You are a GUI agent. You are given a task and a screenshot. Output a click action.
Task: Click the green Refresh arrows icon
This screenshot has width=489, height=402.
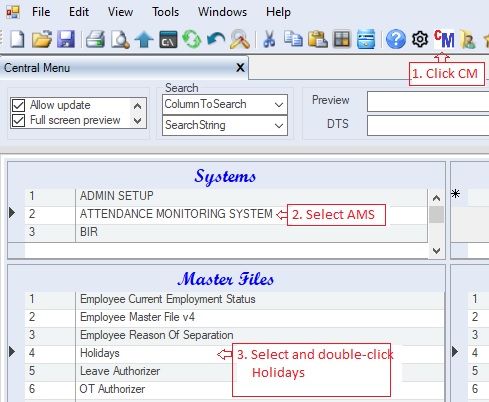pos(192,39)
